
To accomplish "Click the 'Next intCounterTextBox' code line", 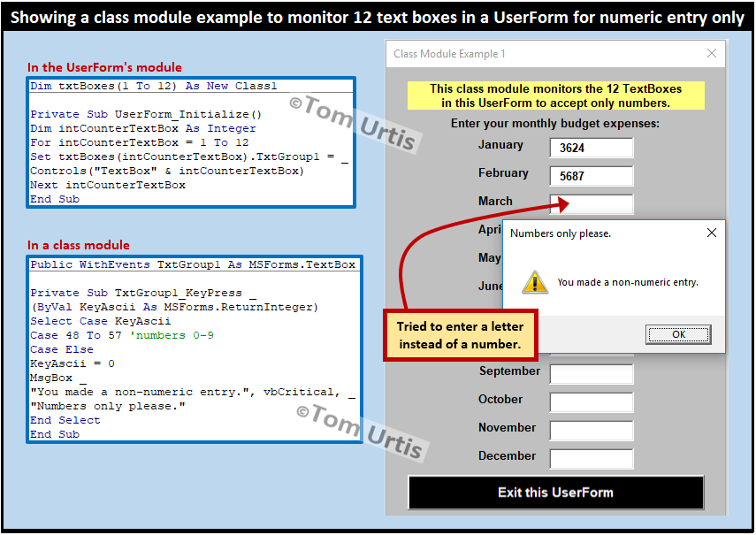I will 108,185.
